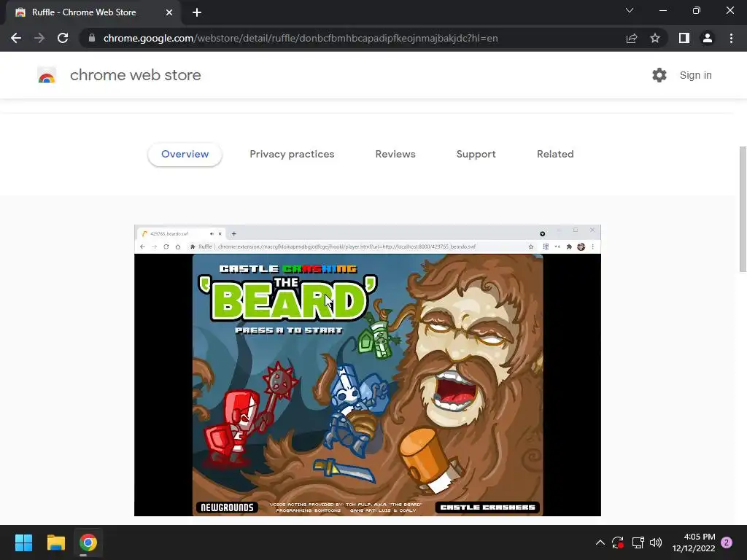View site security lock info
The height and width of the screenshot is (560, 747).
click(92, 38)
